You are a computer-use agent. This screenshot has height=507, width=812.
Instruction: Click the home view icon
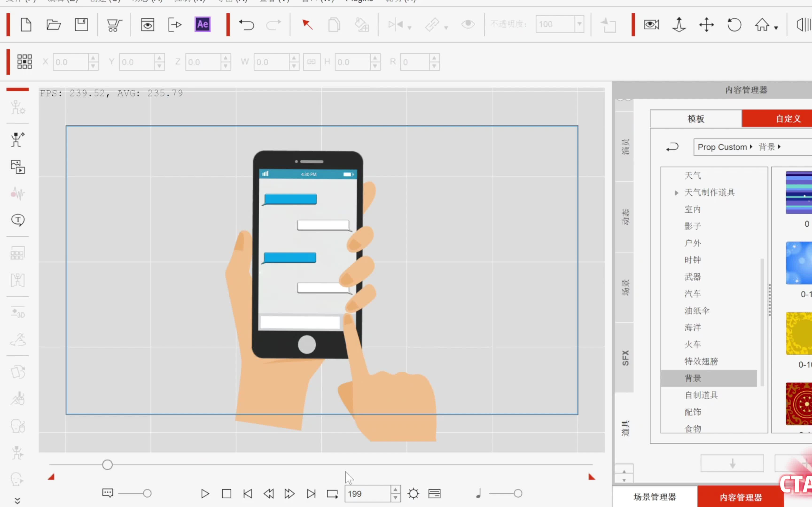pos(762,25)
